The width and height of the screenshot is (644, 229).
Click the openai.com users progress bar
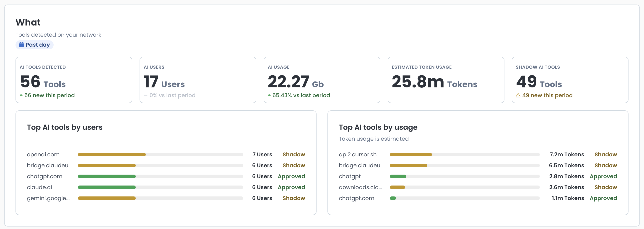coord(161,155)
